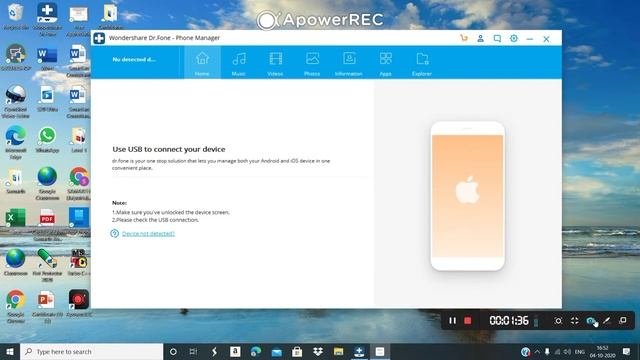
Task: Open the annotation pen tool in recorder
Action: 607,321
